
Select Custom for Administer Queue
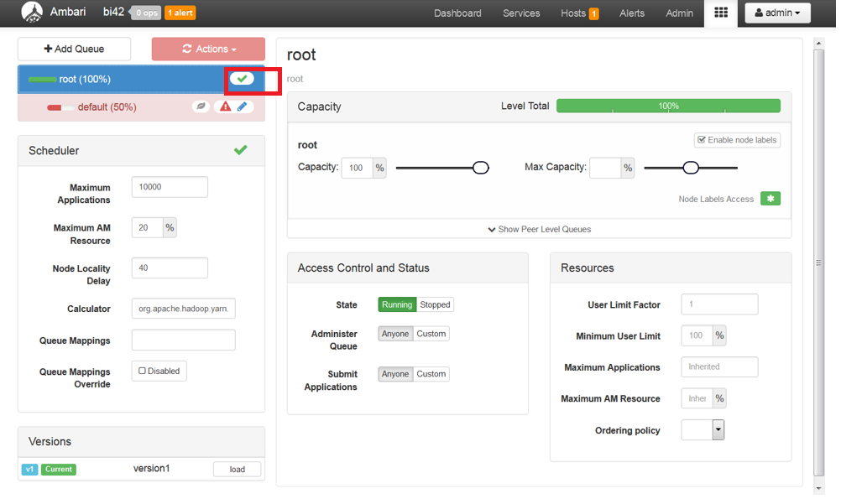pos(431,333)
